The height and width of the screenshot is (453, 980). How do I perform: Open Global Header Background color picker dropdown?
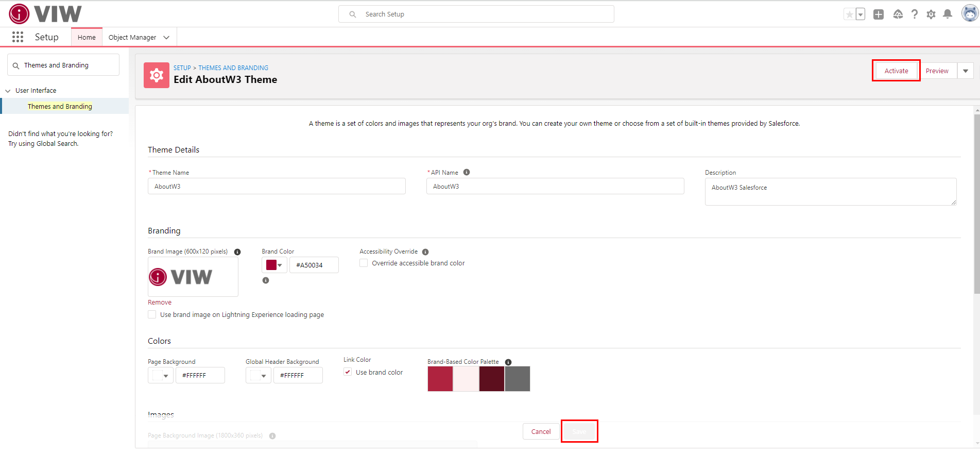pyautogui.click(x=259, y=375)
